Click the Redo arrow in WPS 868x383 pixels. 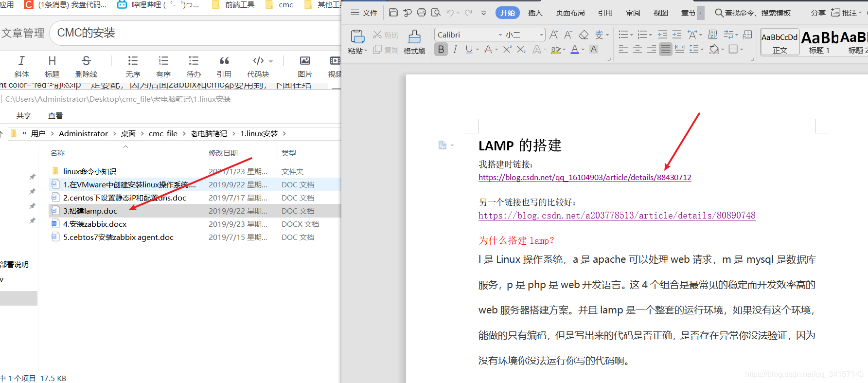pos(468,13)
